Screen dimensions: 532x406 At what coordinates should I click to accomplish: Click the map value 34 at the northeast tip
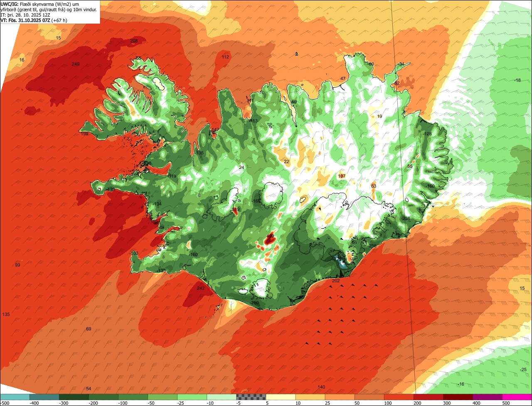pos(401,64)
